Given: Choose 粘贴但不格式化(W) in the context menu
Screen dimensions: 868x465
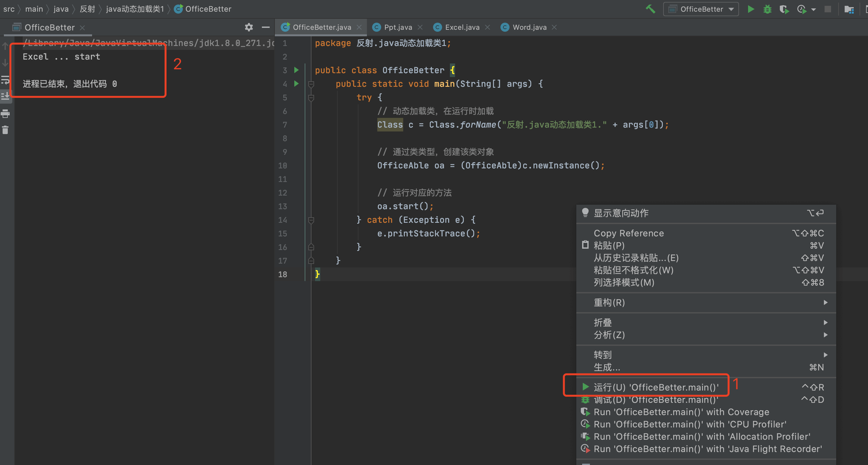Looking at the screenshot, I should click(706, 270).
